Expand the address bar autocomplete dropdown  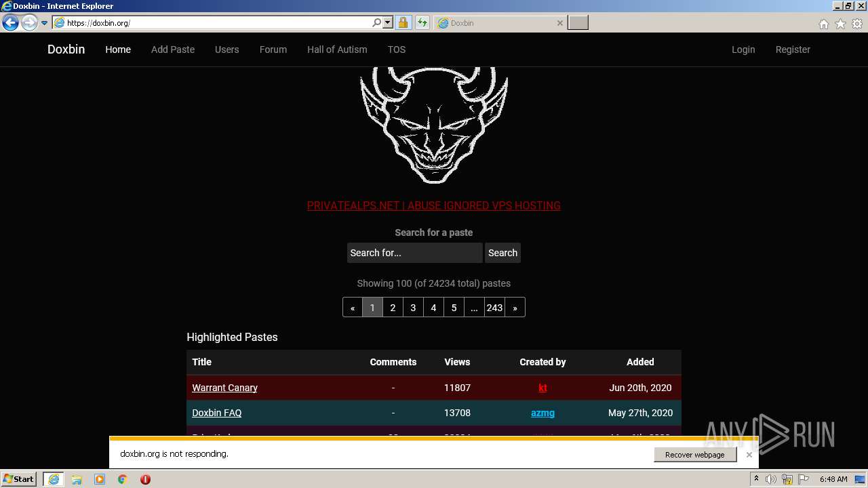point(388,22)
